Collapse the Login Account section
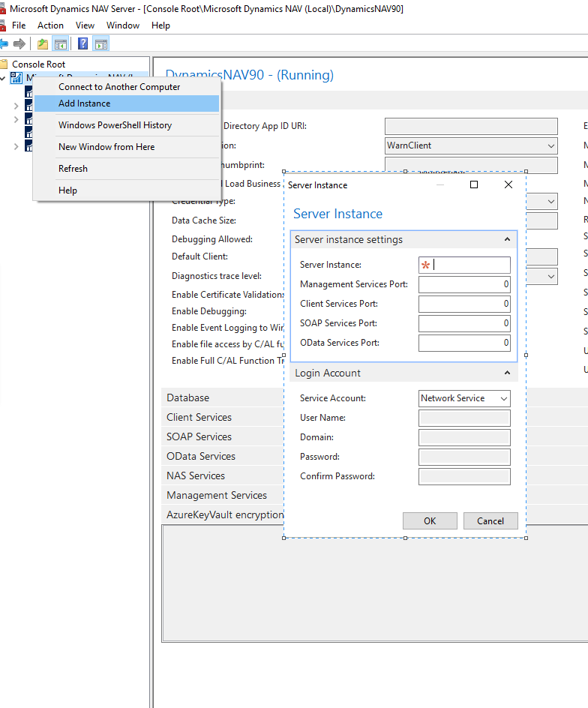This screenshot has width=588, height=708. click(x=507, y=373)
